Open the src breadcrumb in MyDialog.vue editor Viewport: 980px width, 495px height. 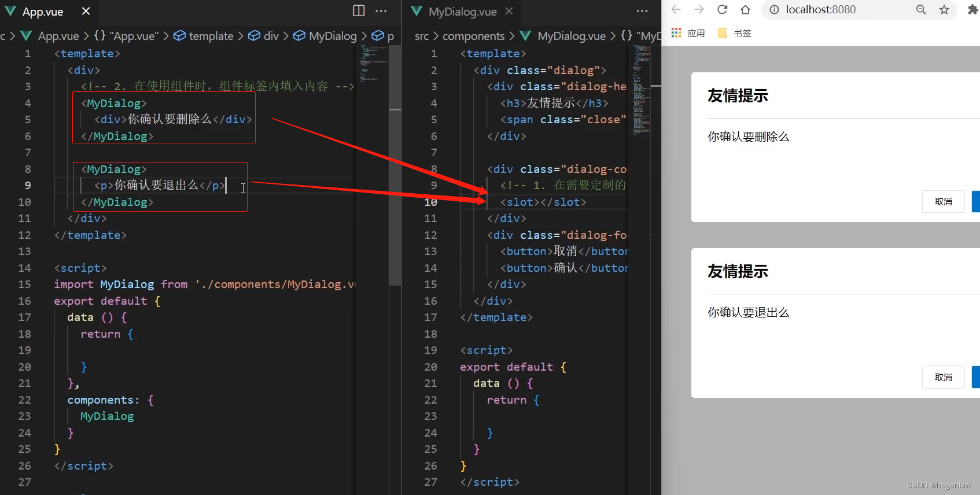pyautogui.click(x=422, y=36)
